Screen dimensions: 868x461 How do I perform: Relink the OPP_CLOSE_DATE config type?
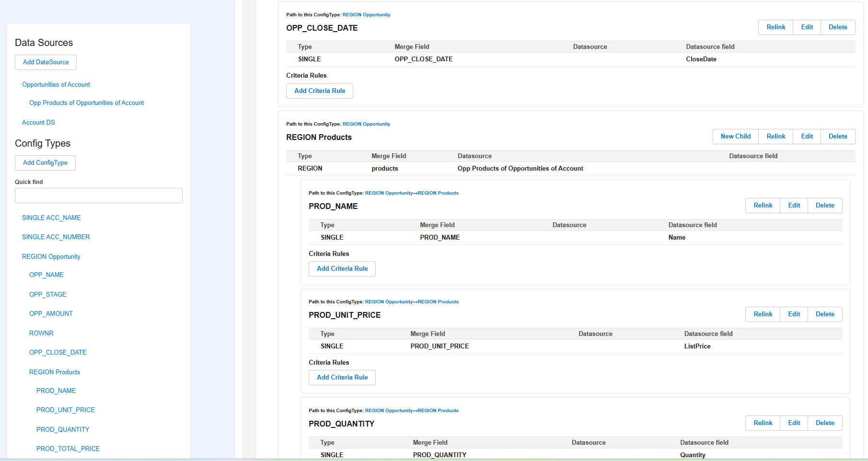coord(775,27)
